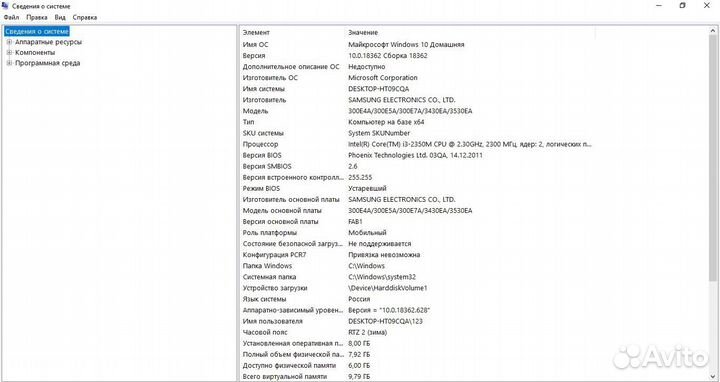Select value Россия
The image size is (720, 382).
(359, 299)
